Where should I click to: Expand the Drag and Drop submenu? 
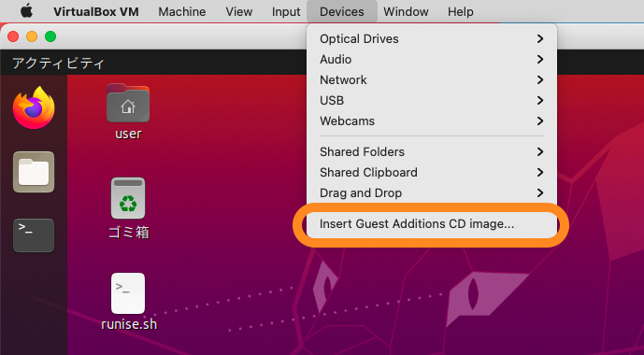432,192
